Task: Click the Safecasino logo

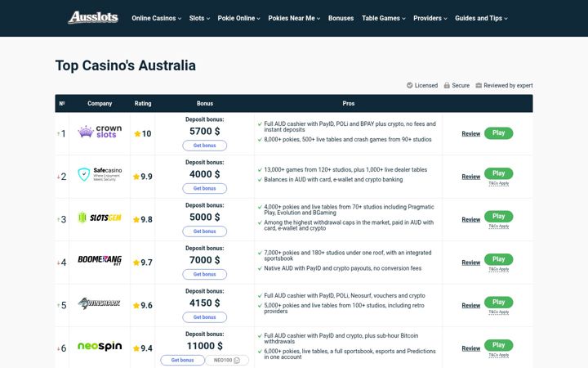Action: [x=100, y=174]
